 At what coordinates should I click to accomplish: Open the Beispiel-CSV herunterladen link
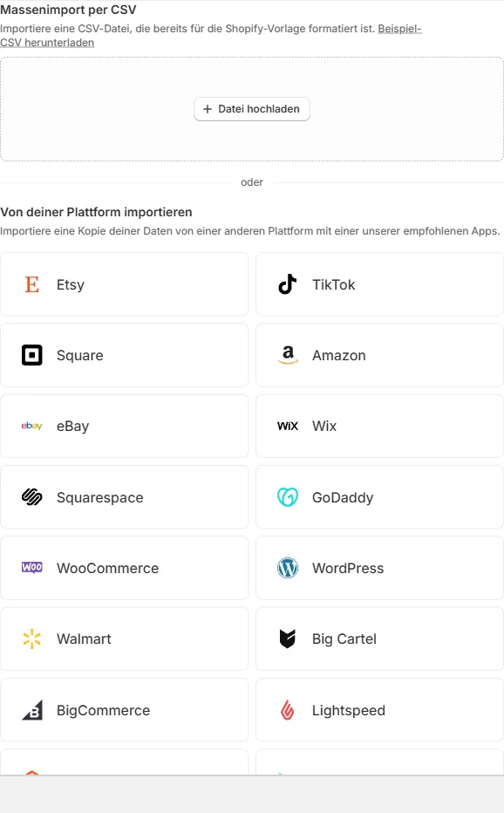(210, 35)
